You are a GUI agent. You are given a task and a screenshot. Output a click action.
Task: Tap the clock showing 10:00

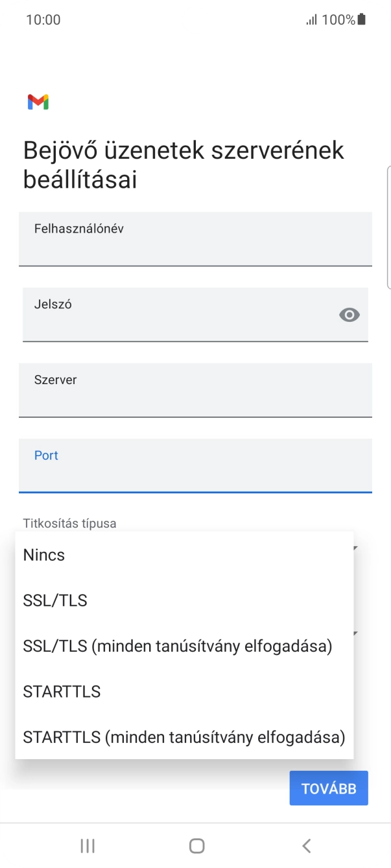tap(43, 19)
